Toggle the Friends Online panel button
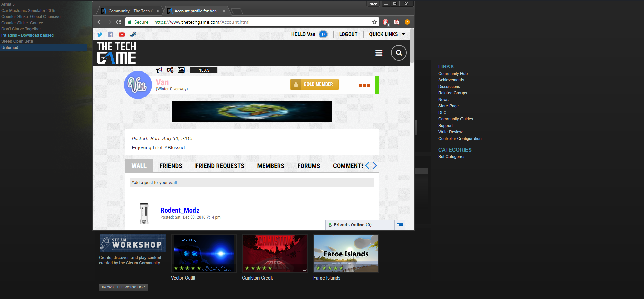The image size is (644, 299). 400,225
